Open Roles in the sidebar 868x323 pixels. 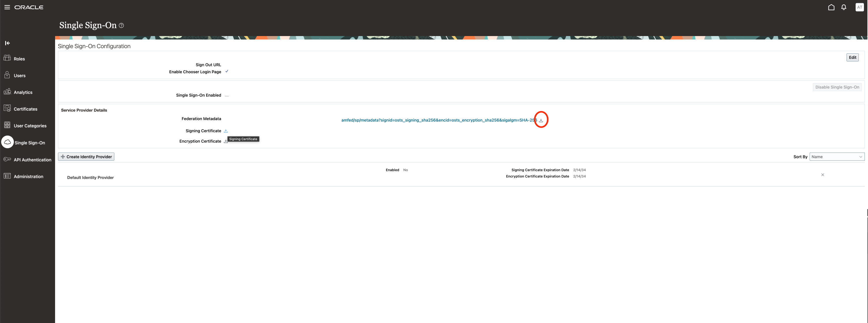pyautogui.click(x=19, y=59)
